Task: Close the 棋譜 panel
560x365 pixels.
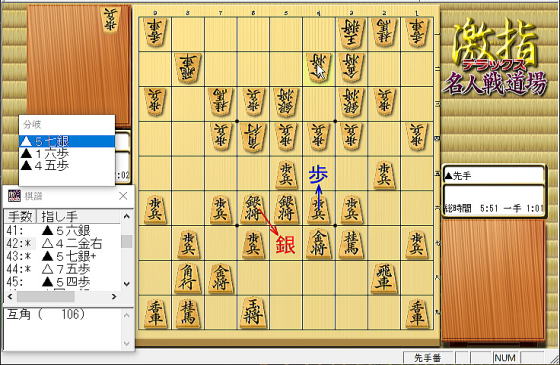Action: tap(123, 196)
